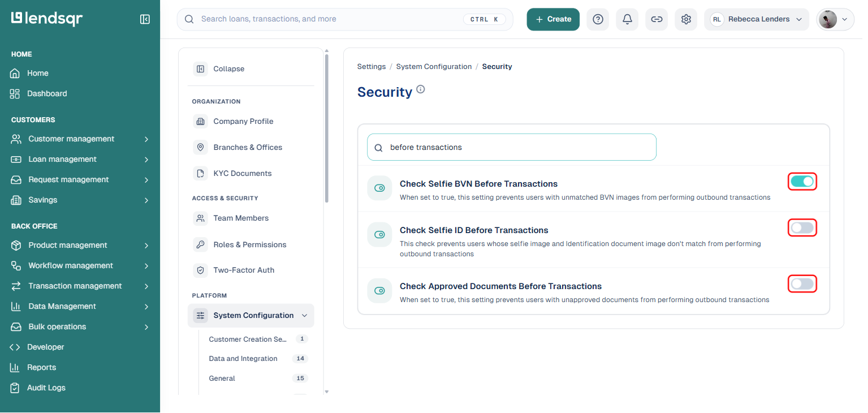This screenshot has width=868, height=413.
Task: Click the Roles & Permissions key icon
Action: tap(200, 244)
